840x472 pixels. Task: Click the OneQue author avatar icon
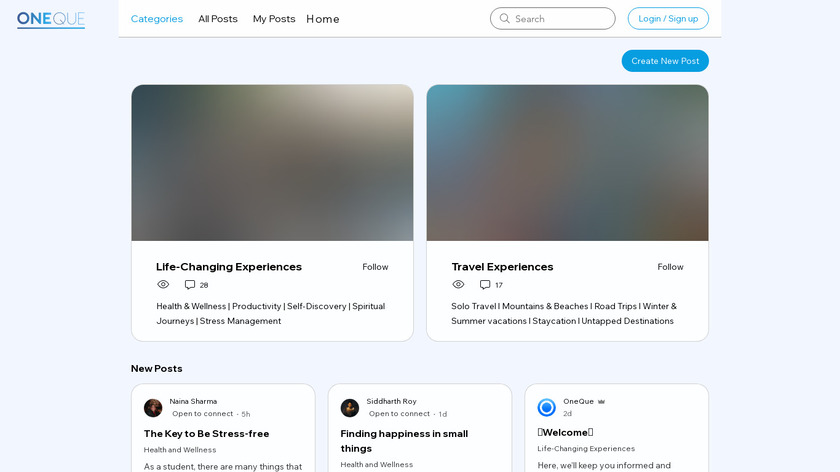[546, 408]
